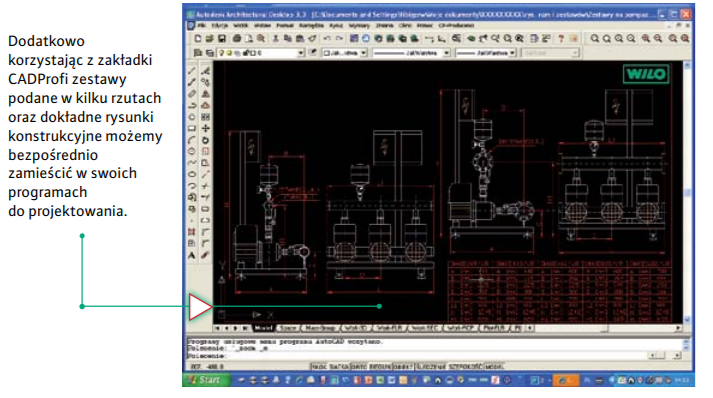Select the Line draw tool

click(192, 71)
